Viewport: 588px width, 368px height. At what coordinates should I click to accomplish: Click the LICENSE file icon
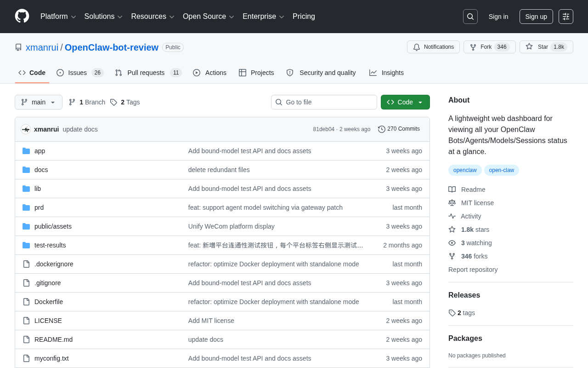26,321
